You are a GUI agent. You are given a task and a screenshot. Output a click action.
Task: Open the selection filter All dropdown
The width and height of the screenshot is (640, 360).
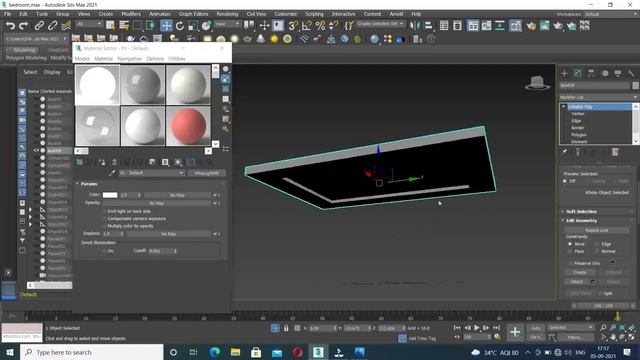(x=89, y=24)
